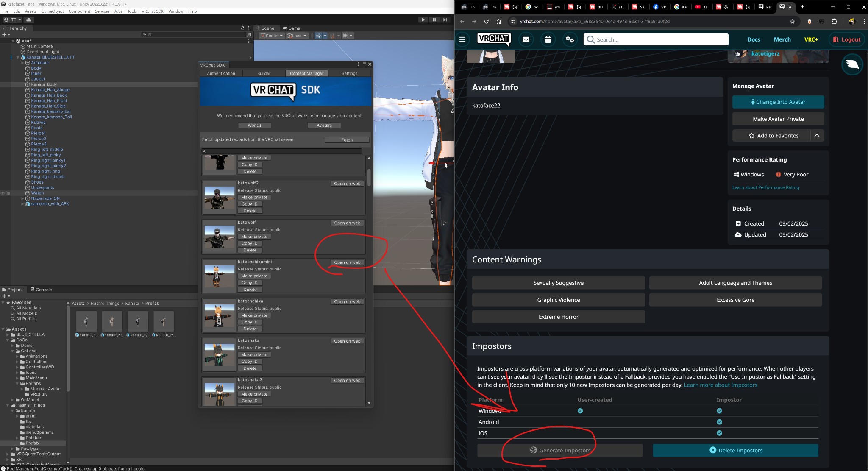Click Delete Impostors button

tap(735, 450)
